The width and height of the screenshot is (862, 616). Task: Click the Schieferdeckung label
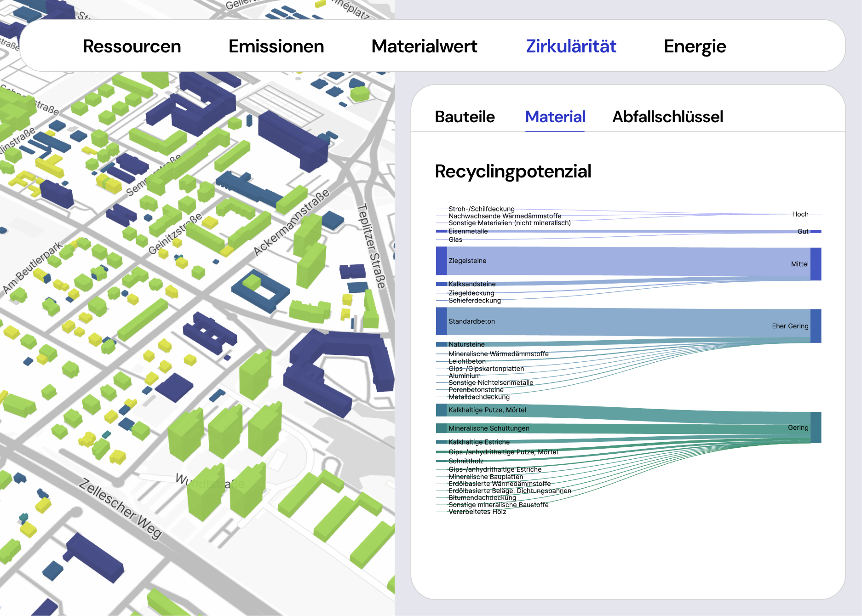pos(475,301)
